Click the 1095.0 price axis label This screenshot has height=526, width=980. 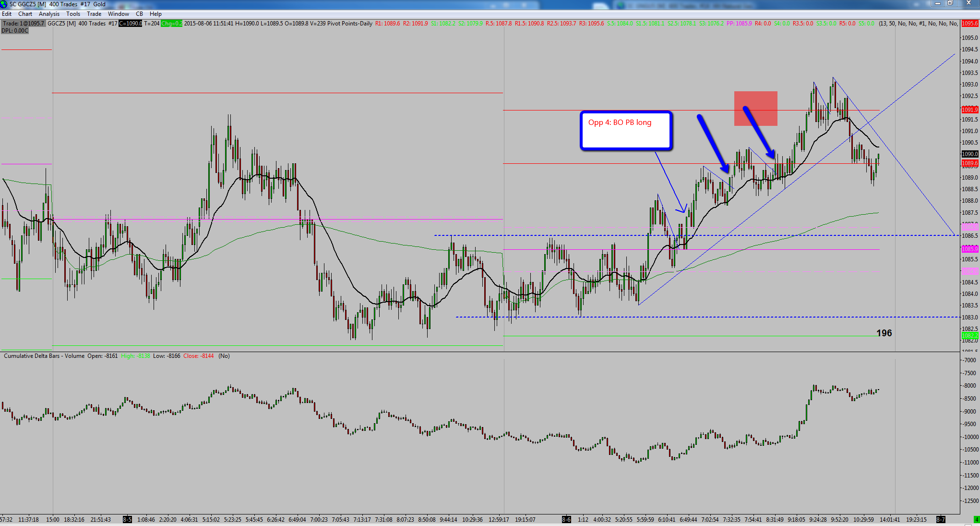(x=969, y=37)
